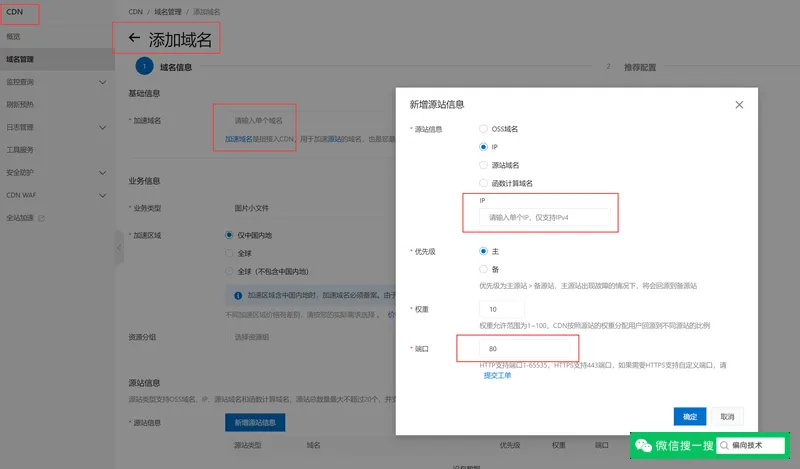
Task: Open 刷新预热 in the sidebar
Action: click(20, 105)
